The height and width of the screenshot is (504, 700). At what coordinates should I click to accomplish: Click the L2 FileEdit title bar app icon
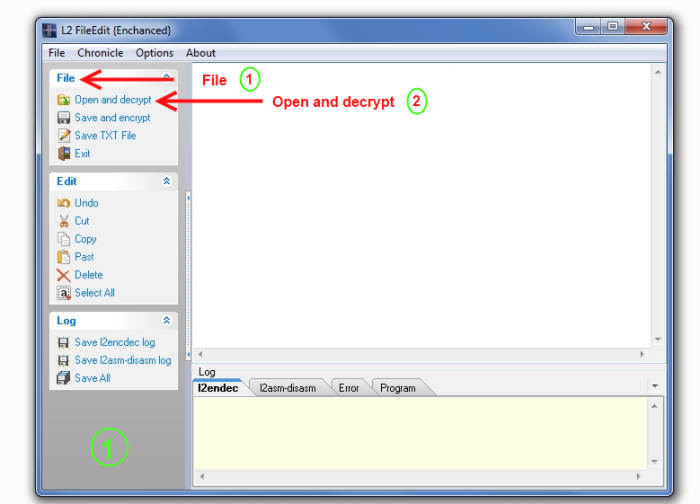click(50, 30)
